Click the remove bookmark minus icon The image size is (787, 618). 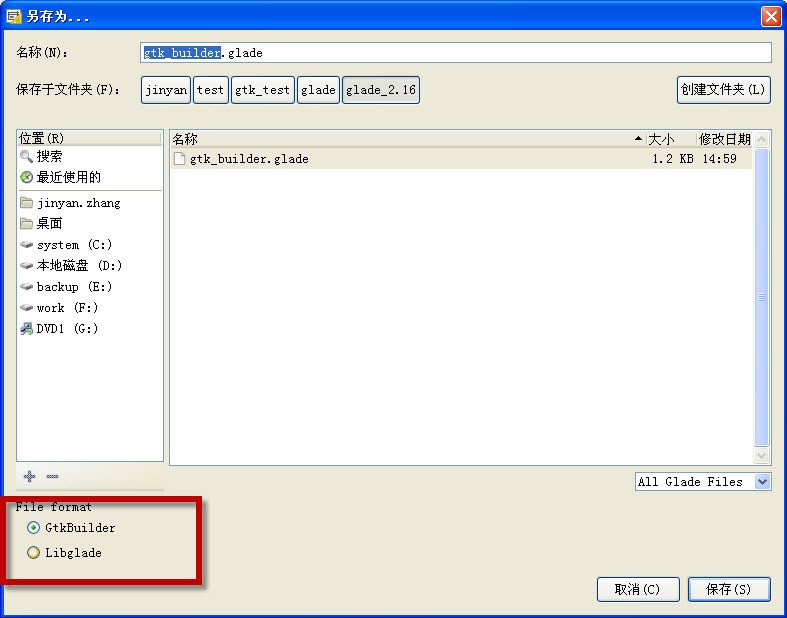tap(52, 476)
